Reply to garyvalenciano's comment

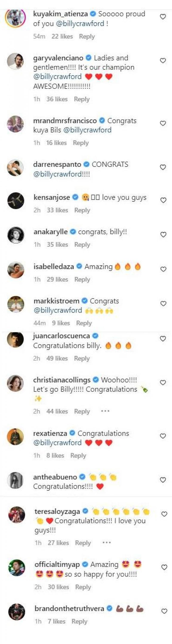pyautogui.click(x=82, y=99)
